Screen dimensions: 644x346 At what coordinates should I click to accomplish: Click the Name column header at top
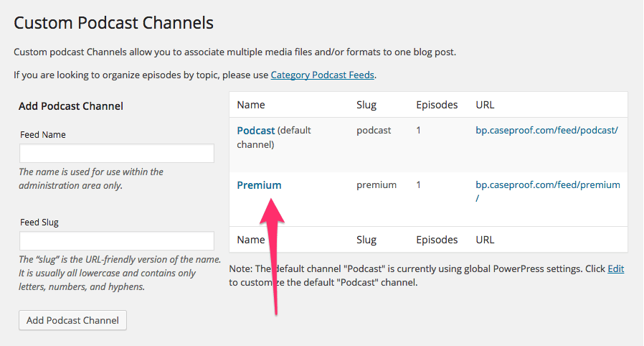(x=251, y=105)
